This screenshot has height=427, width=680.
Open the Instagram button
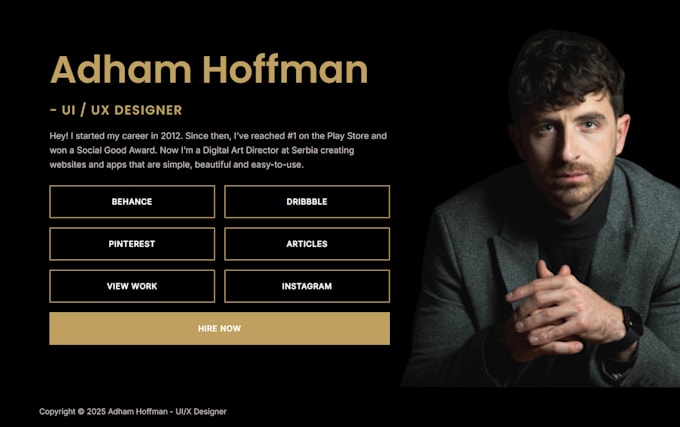(307, 286)
